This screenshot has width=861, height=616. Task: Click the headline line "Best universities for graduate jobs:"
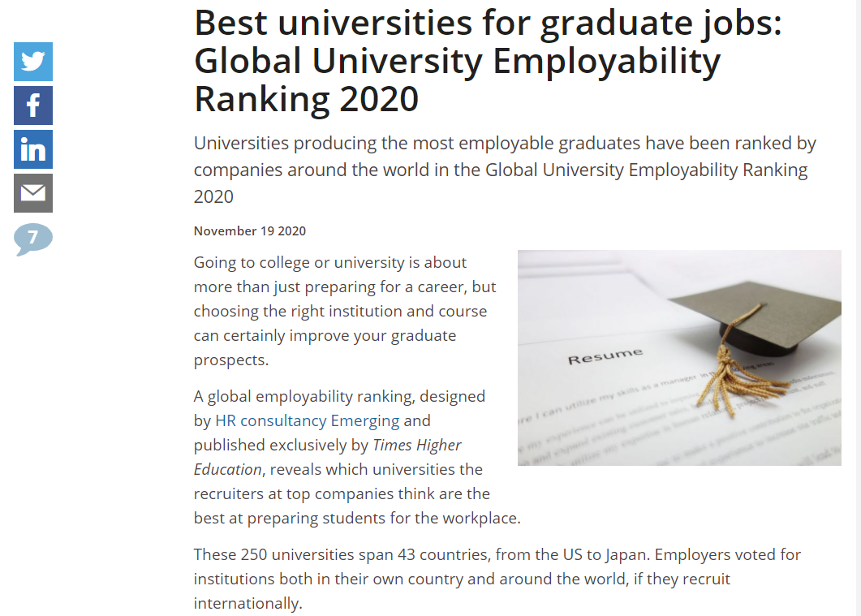tap(488, 24)
